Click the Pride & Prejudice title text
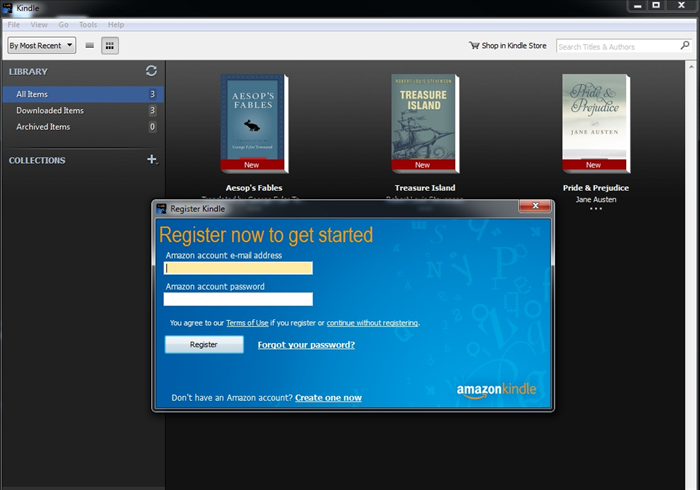700x490 pixels. (x=596, y=188)
